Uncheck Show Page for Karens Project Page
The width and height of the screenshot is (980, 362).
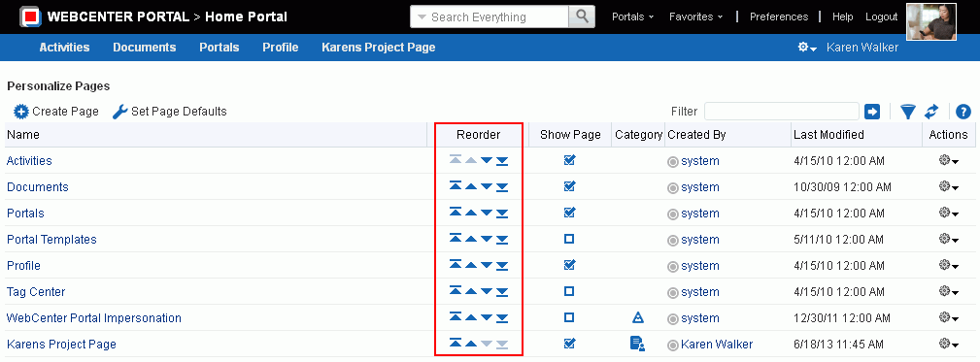pos(569,344)
